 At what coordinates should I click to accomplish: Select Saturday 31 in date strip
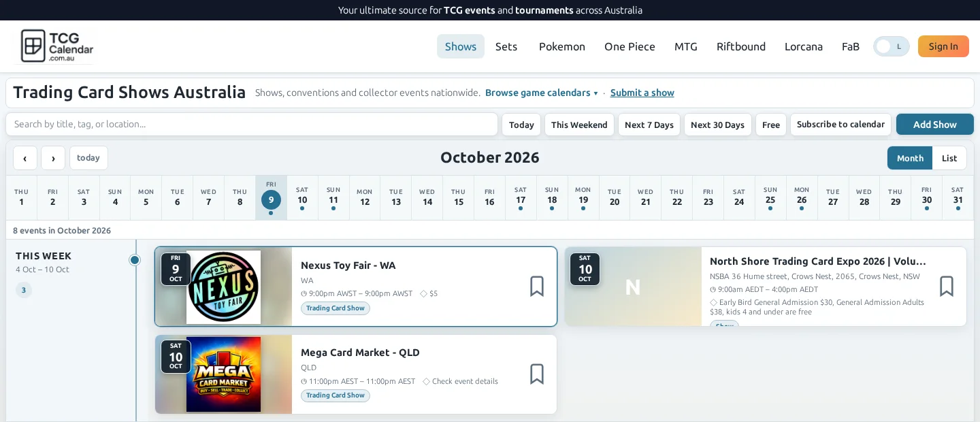[958, 197]
